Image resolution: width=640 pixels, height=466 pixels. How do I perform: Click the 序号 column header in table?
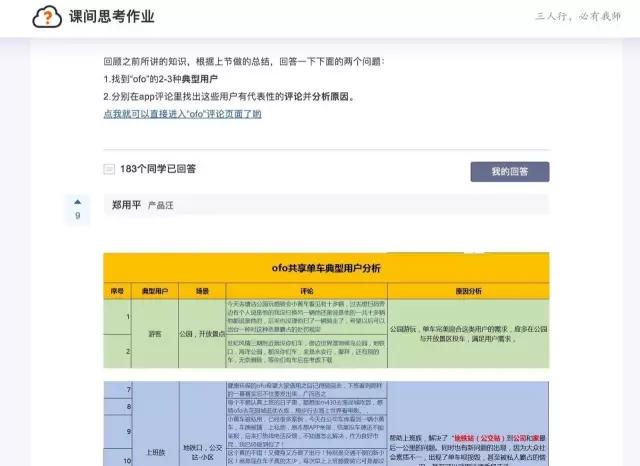pyautogui.click(x=117, y=291)
